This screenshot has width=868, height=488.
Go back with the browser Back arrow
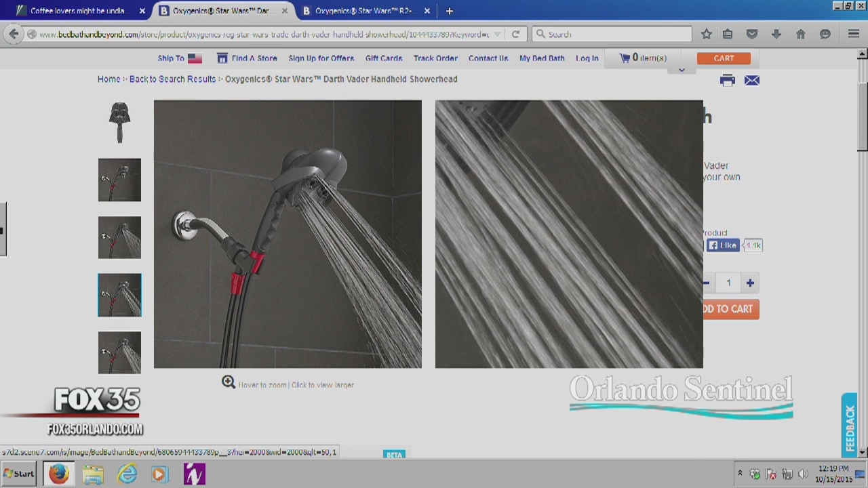pyautogui.click(x=14, y=34)
